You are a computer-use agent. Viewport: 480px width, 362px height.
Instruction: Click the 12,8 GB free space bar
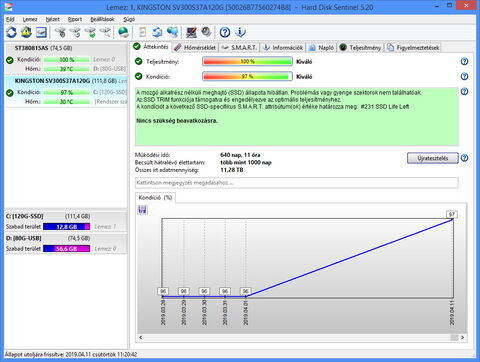[67, 227]
